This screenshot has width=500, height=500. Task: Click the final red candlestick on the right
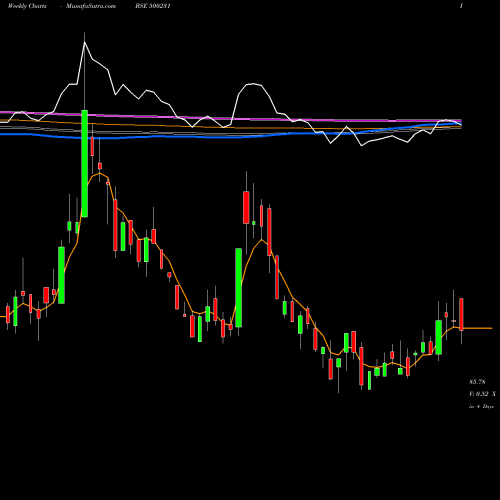click(x=461, y=314)
